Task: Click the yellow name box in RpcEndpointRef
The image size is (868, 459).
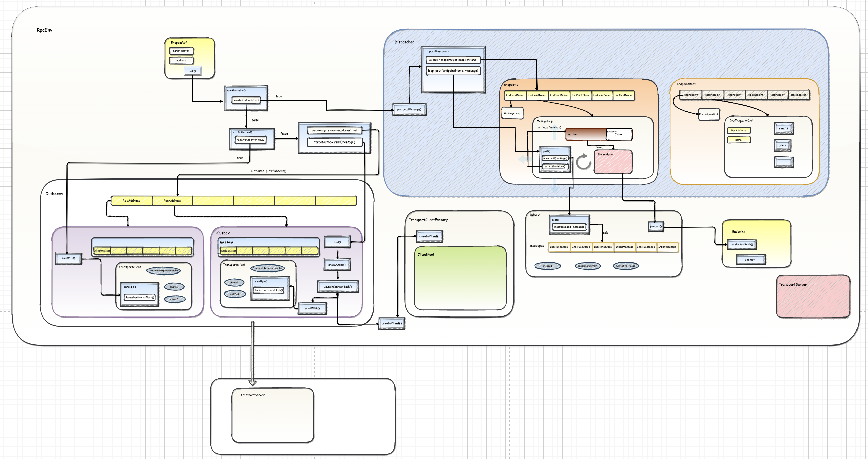Action: (738, 140)
